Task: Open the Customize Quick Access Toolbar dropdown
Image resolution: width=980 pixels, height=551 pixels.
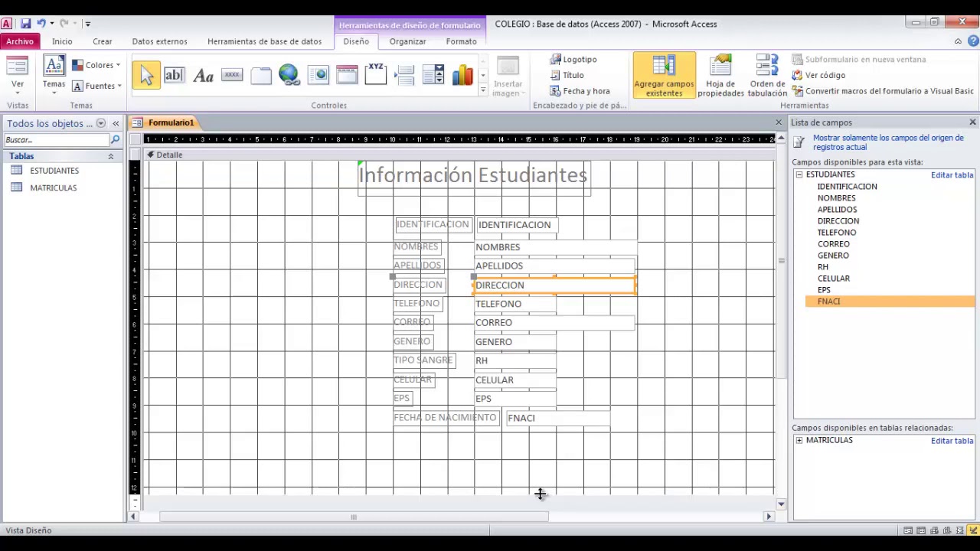Action: pos(87,24)
